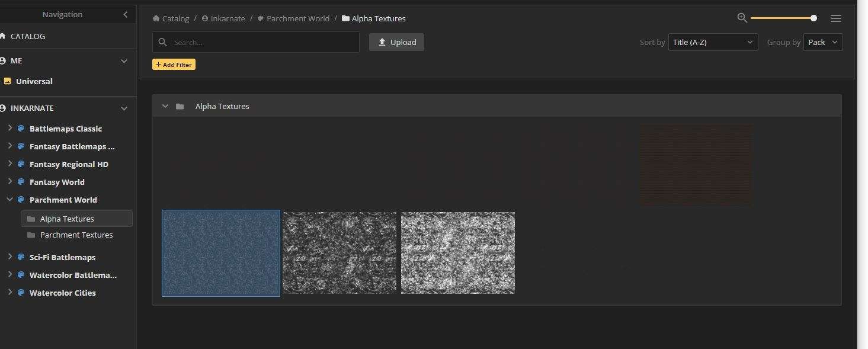The image size is (868, 349).
Task: Select Parchment Textures folder label
Action: [x=76, y=235]
